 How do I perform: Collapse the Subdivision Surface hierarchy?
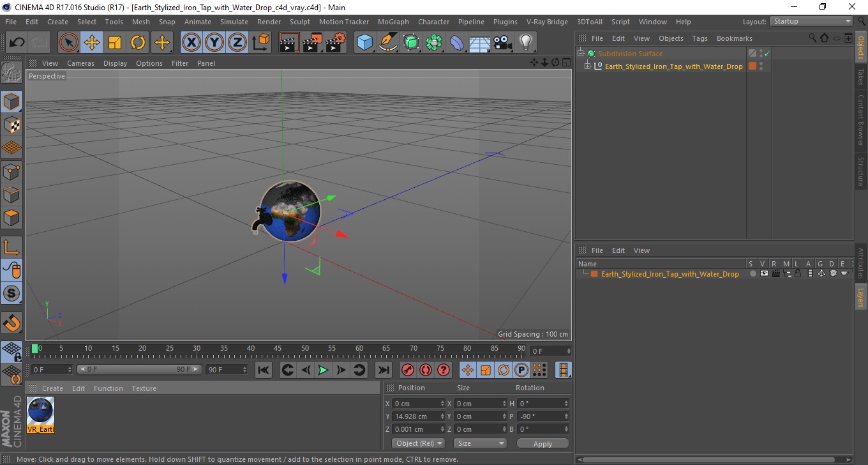coord(580,54)
